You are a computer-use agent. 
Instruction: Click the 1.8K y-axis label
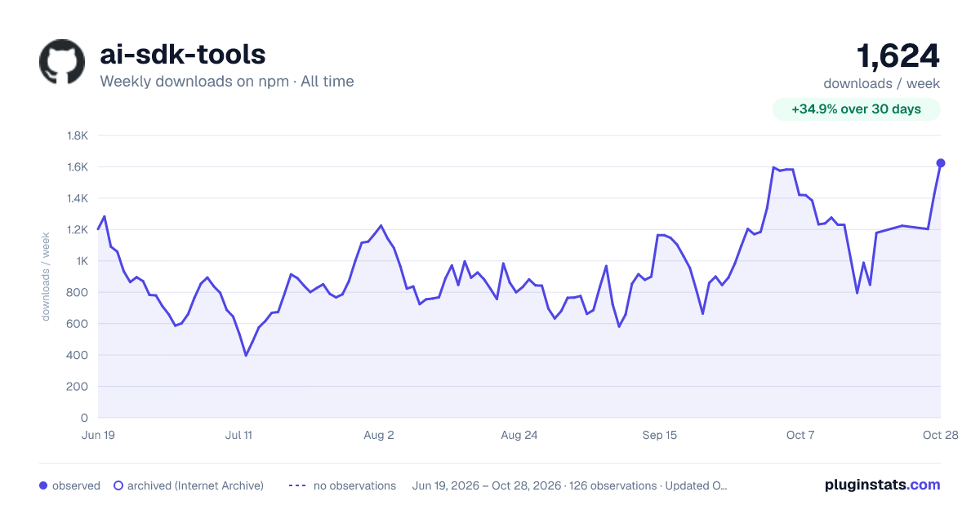point(78,135)
